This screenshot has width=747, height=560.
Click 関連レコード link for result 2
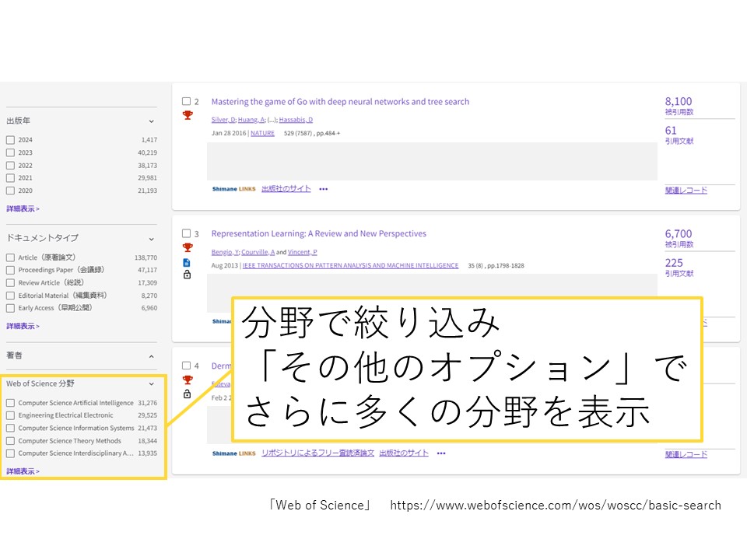point(686,191)
